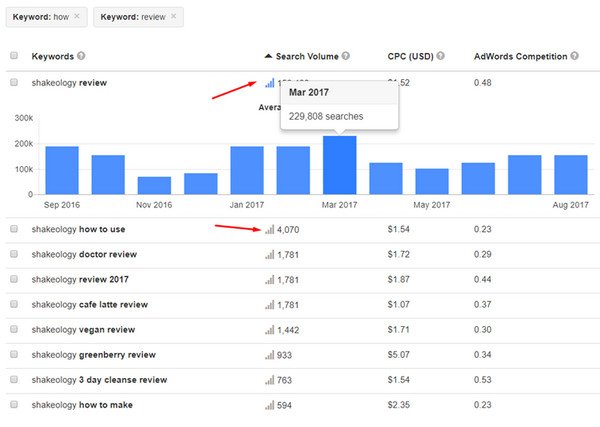
Task: Click search volume value 1,442
Action: click(x=288, y=330)
